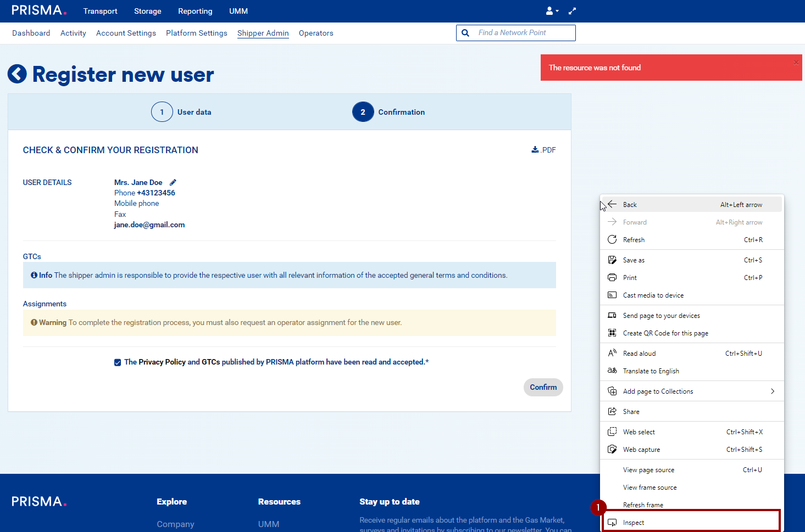Viewport: 805px width, 532px height.
Task: Click the back arrow beside Register new user
Action: (x=17, y=74)
